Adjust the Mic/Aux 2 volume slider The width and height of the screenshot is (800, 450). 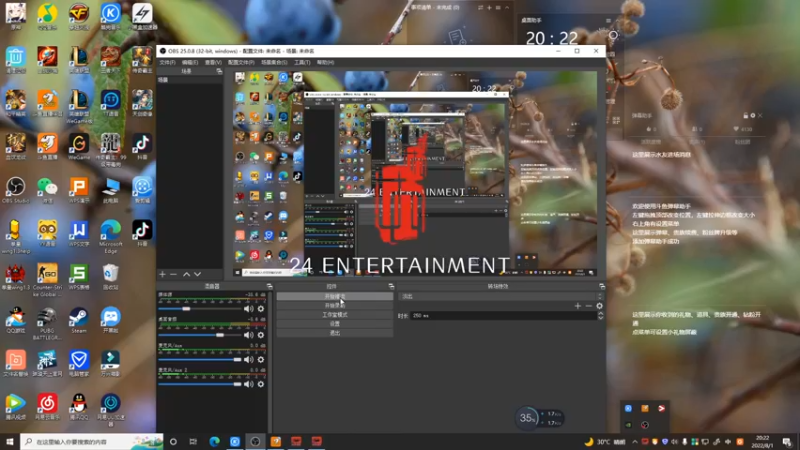pyautogui.click(x=199, y=384)
